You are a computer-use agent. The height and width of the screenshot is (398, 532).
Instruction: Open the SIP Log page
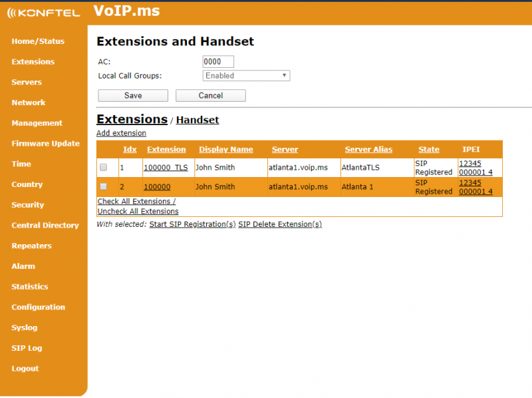click(27, 348)
